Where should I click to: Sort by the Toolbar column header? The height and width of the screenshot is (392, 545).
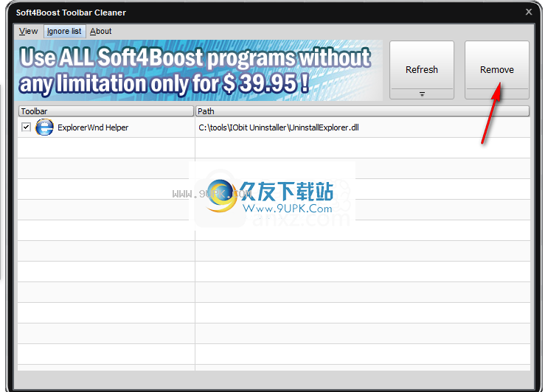coord(105,111)
